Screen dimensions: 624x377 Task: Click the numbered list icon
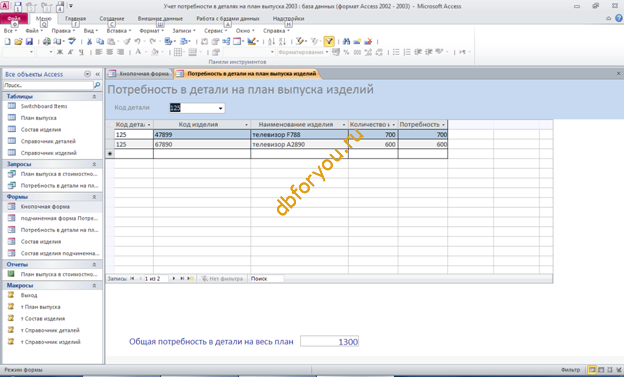[407, 52]
